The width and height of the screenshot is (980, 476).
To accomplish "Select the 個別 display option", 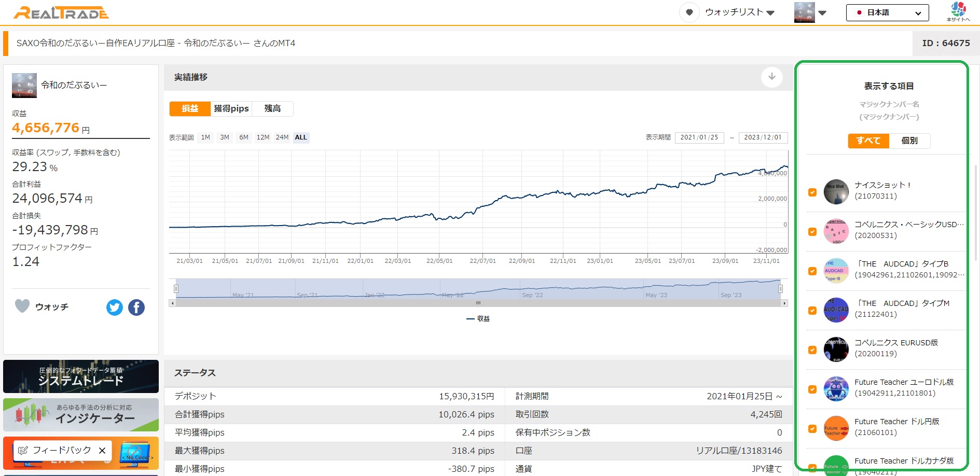I will [x=909, y=141].
